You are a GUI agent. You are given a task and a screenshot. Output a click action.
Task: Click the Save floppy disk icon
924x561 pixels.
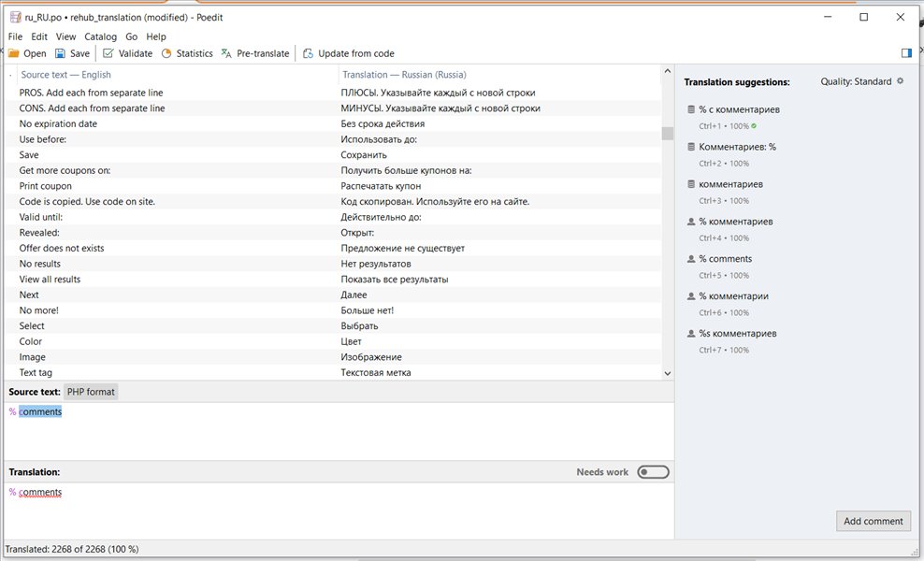pyautogui.click(x=60, y=53)
